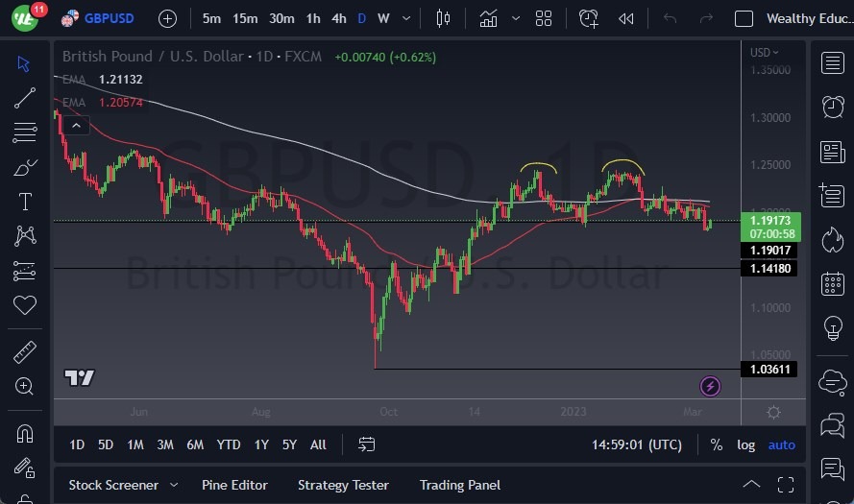
Task: Toggle the log scale option
Action: pyautogui.click(x=745, y=444)
